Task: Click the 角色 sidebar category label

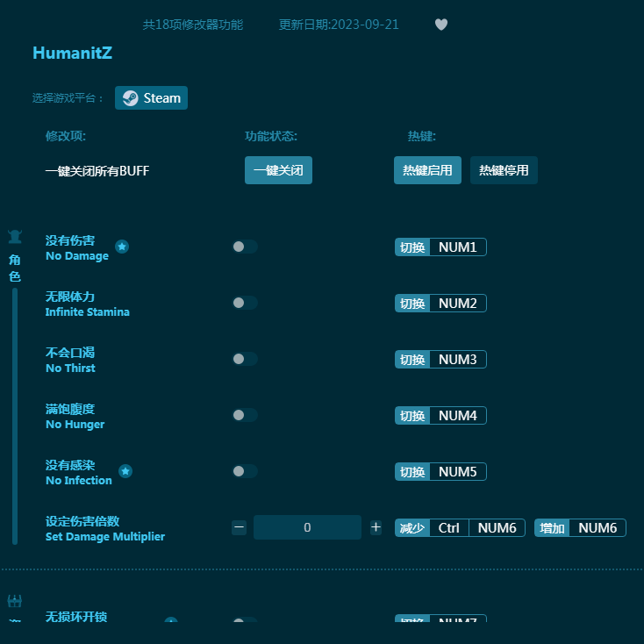Action: click(x=15, y=268)
